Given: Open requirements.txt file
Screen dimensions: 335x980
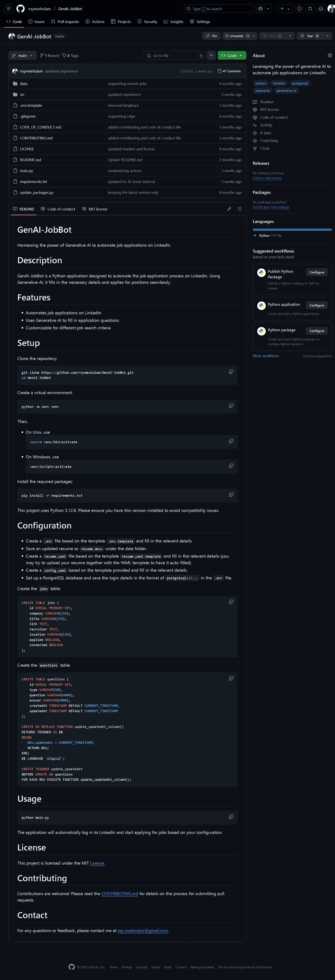Looking at the screenshot, I should pyautogui.click(x=33, y=182).
